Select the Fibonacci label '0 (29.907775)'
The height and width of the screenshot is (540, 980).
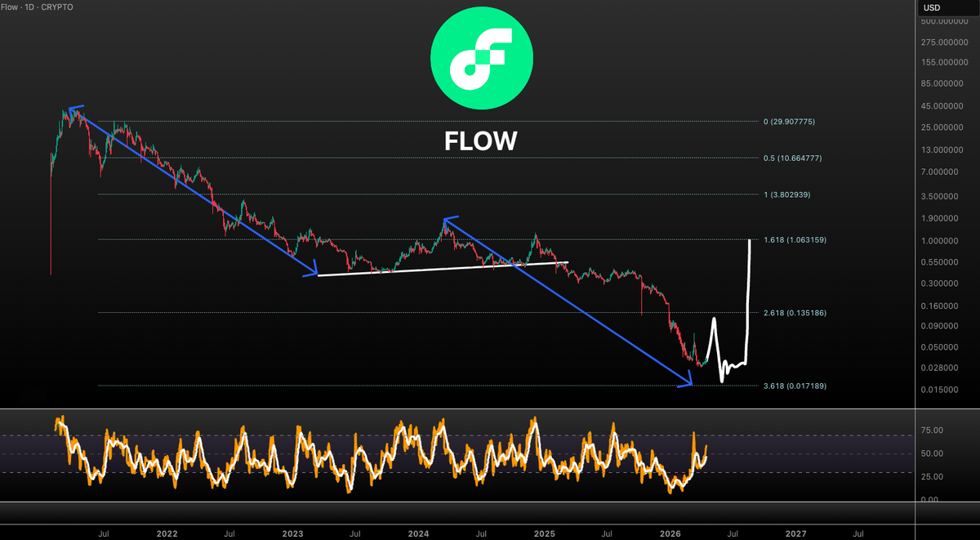tap(789, 122)
